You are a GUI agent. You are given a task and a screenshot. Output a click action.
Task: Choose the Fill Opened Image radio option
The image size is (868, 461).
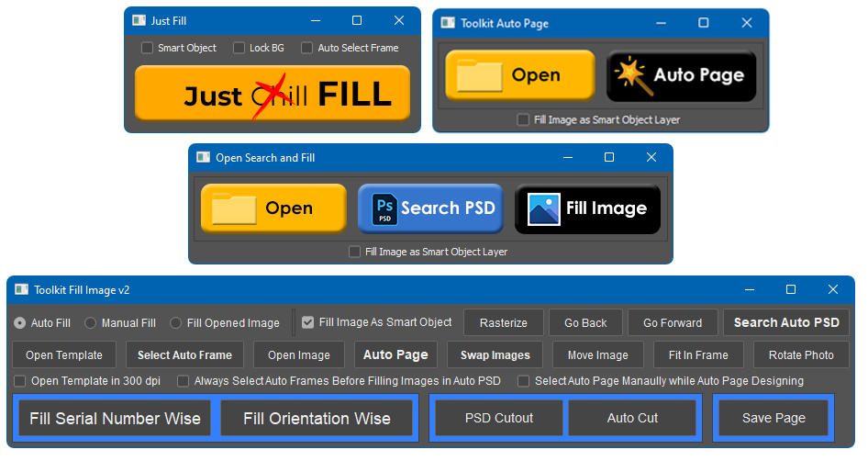click(x=176, y=323)
